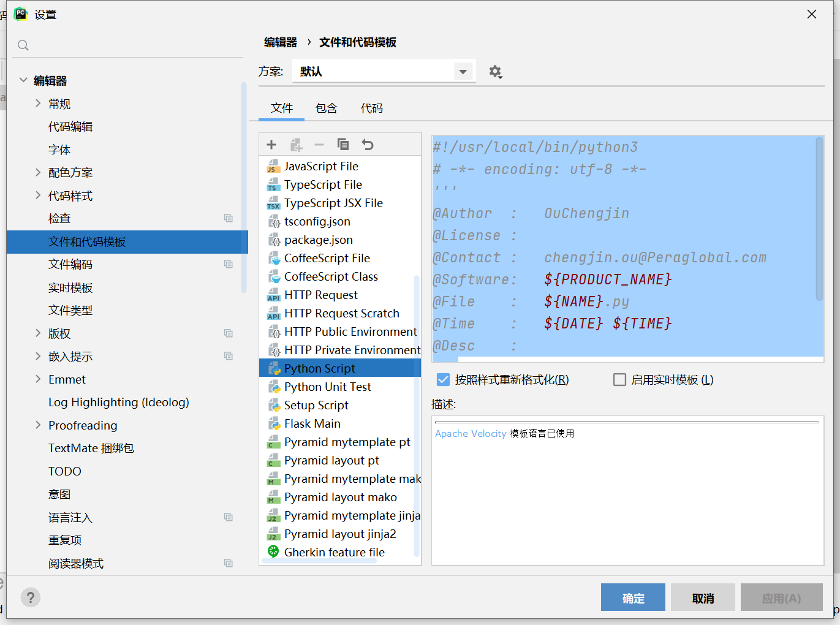840x625 pixels.
Task: Expand the 代码样式 tree node
Action: coord(38,195)
